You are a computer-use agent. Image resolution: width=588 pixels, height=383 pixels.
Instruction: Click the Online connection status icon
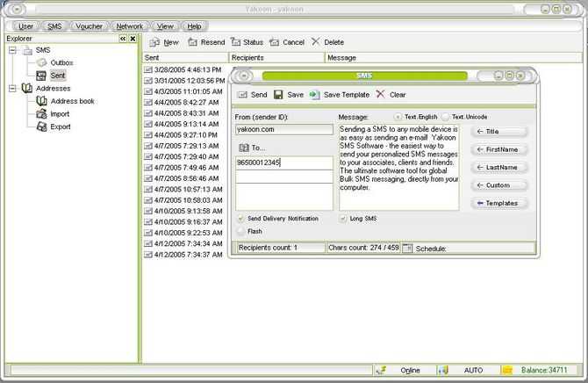pos(382,370)
